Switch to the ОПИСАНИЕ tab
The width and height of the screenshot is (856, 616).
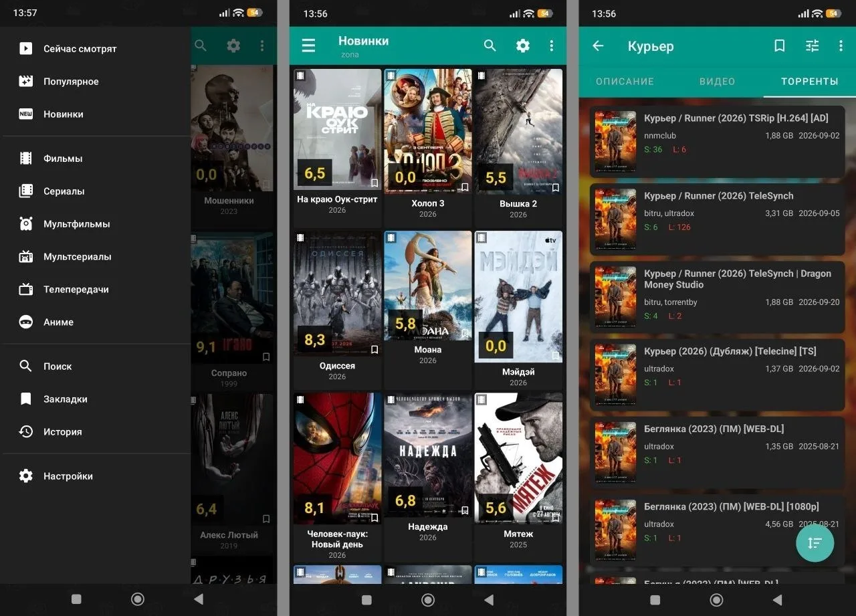625,82
